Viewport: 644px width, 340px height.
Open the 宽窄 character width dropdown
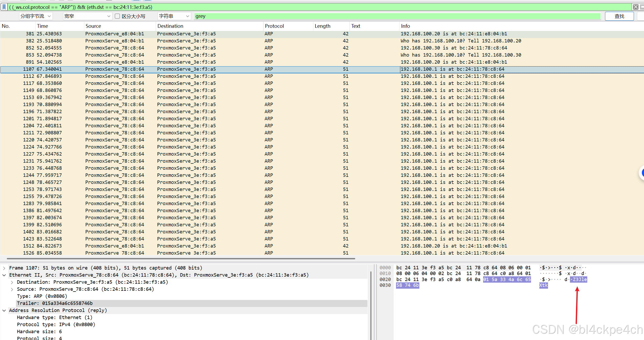pos(87,16)
